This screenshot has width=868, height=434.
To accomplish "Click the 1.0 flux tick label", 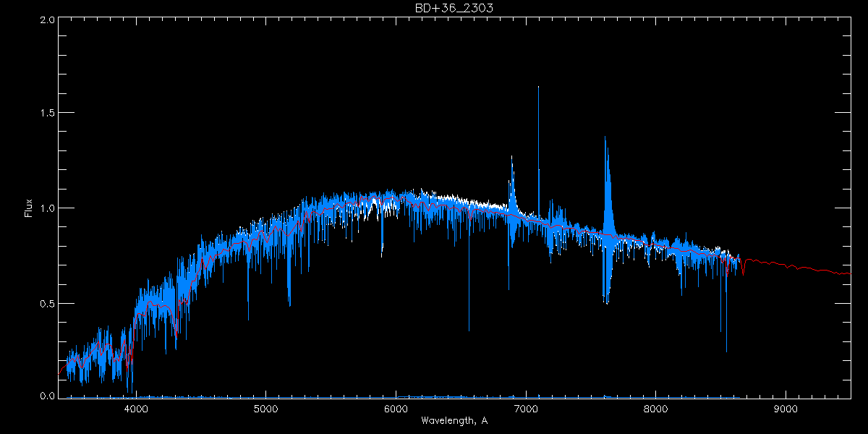I will 48,208.
